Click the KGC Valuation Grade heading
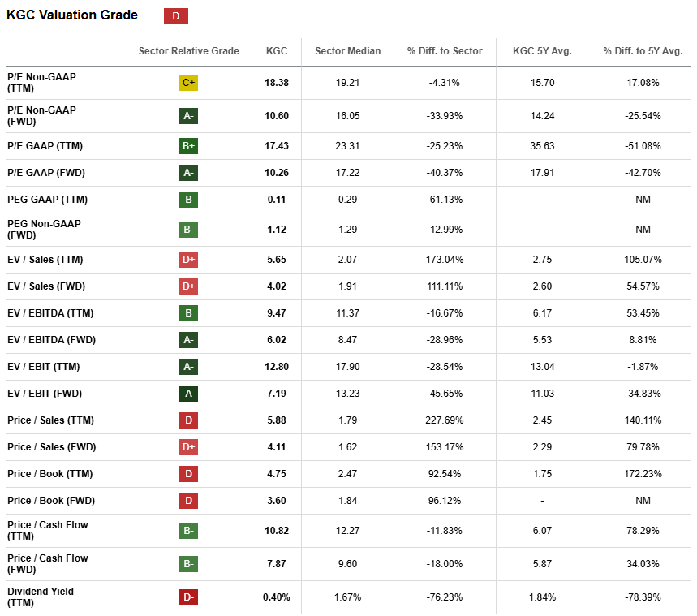 (72, 15)
